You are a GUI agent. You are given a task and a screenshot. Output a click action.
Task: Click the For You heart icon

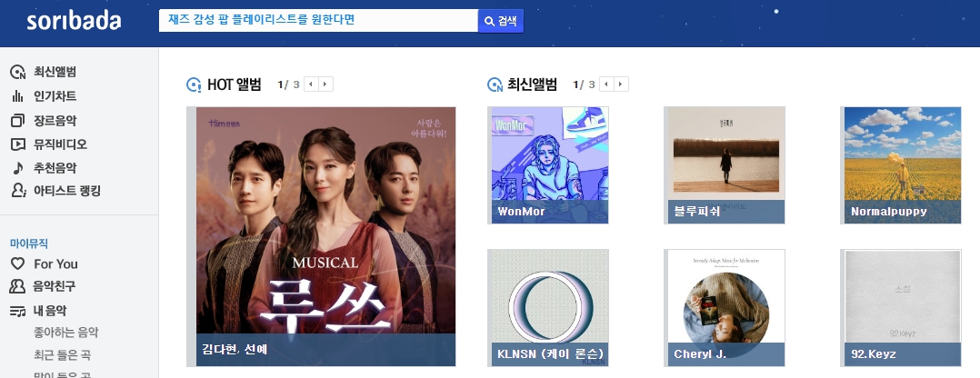[x=17, y=264]
